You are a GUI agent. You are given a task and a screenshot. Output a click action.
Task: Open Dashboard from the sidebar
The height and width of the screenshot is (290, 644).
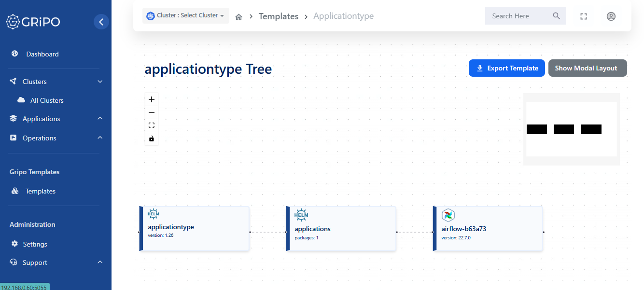point(42,54)
